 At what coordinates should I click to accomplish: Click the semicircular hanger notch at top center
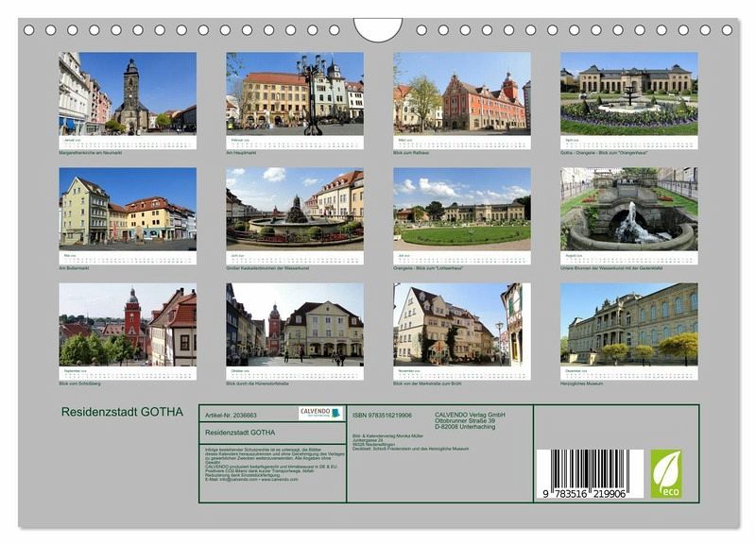(378, 29)
